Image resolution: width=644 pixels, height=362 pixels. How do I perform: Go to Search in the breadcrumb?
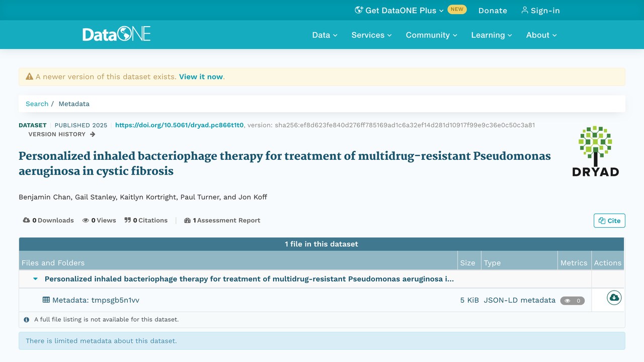(x=37, y=104)
